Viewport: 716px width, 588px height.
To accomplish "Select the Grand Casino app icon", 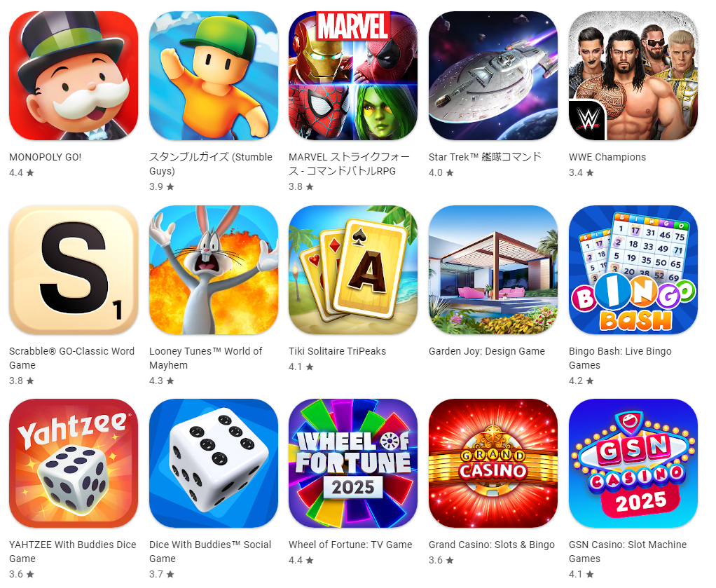I will [x=493, y=463].
